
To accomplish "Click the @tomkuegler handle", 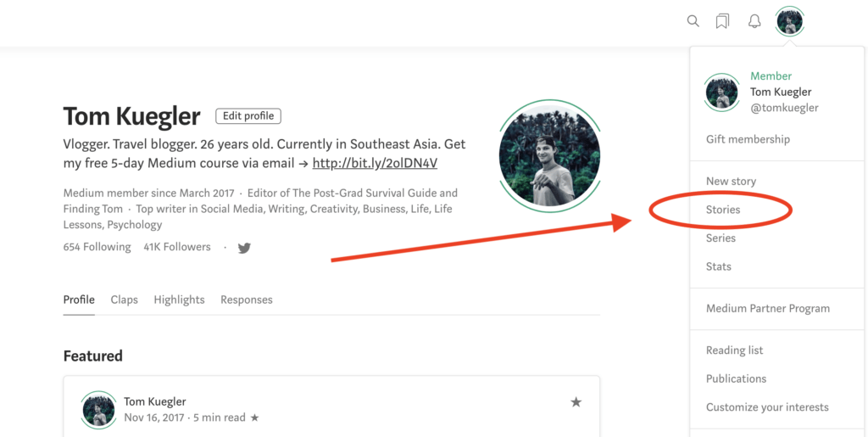I will (784, 108).
